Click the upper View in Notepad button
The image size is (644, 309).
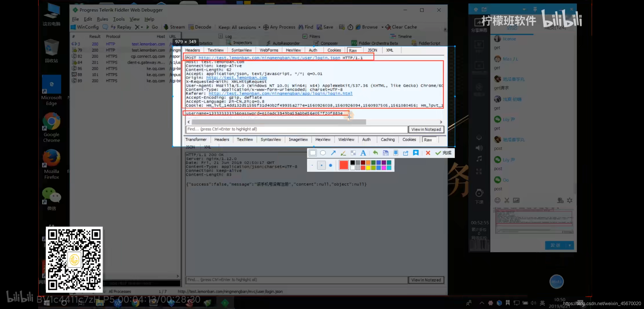pos(426,130)
